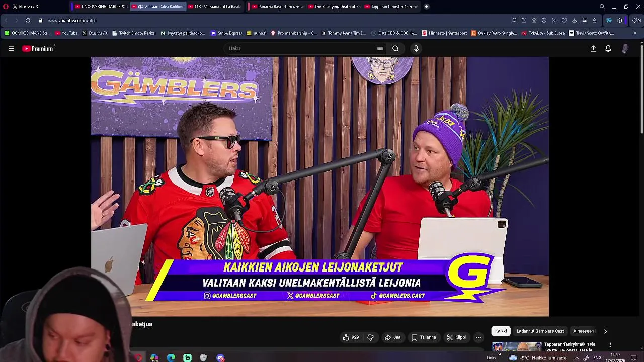Switch to Panama Rayo tab

277,7
